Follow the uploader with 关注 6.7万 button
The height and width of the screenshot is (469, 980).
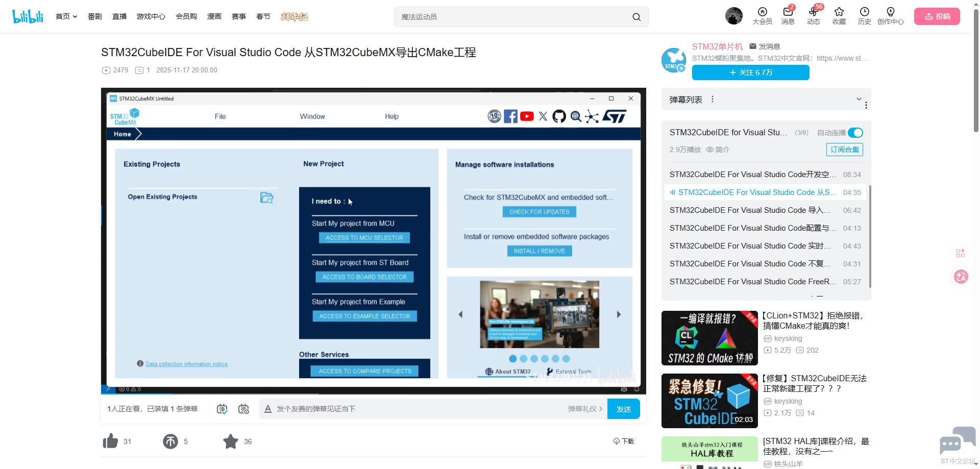pos(751,72)
